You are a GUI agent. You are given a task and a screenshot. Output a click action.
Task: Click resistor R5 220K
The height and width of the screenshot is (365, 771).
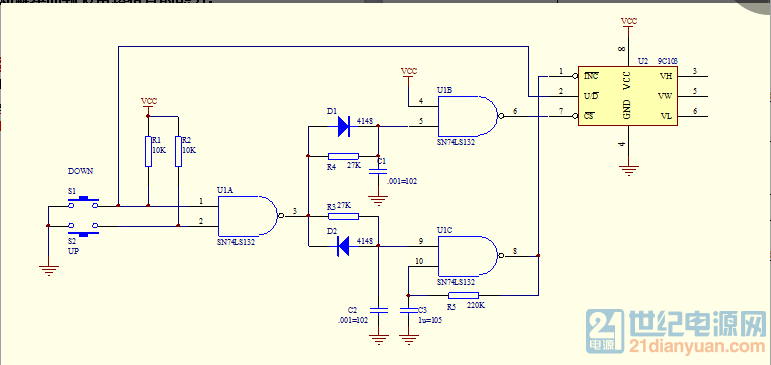click(x=464, y=295)
